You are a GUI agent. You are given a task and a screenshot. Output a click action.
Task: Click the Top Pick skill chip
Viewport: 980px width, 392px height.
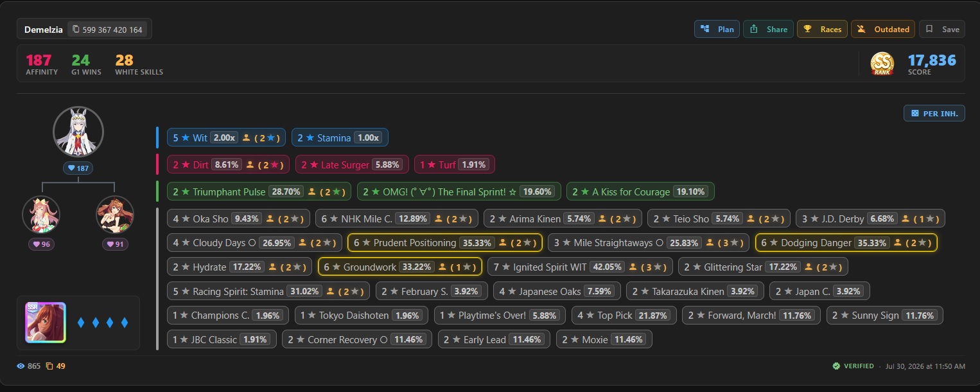coord(624,315)
